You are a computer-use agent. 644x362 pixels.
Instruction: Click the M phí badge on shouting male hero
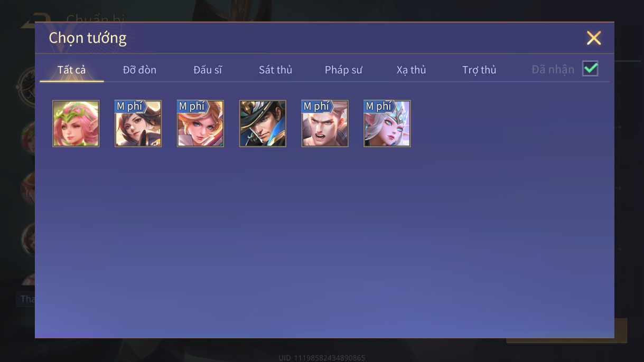[318, 106]
